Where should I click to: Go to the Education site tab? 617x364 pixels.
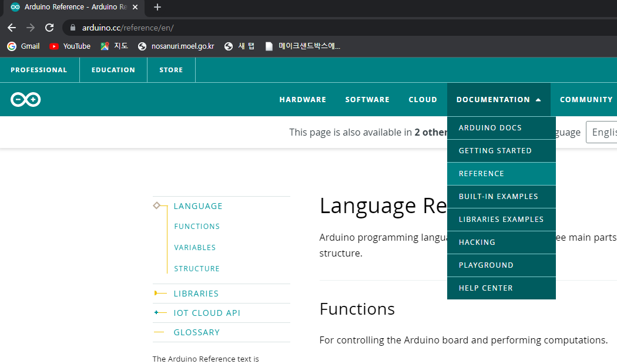point(113,70)
